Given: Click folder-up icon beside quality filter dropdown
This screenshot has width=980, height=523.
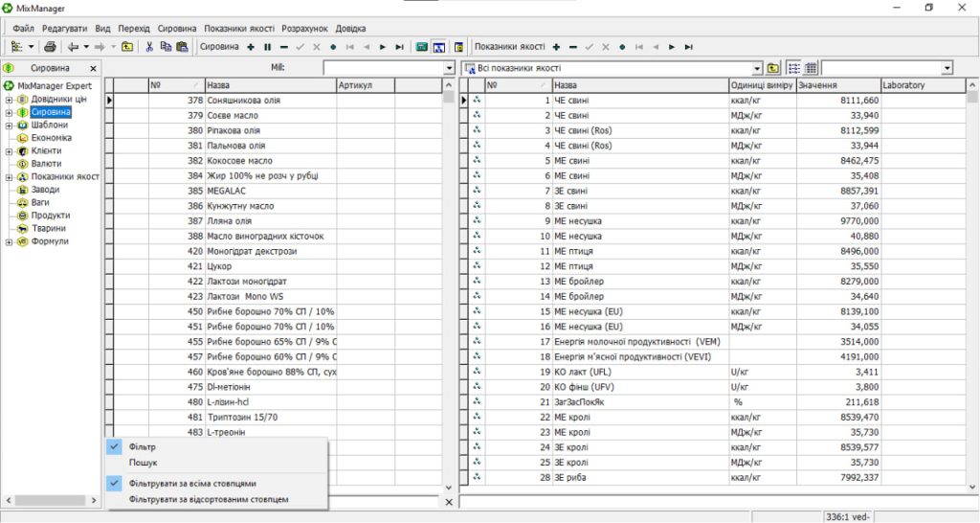Looking at the screenshot, I should [773, 68].
